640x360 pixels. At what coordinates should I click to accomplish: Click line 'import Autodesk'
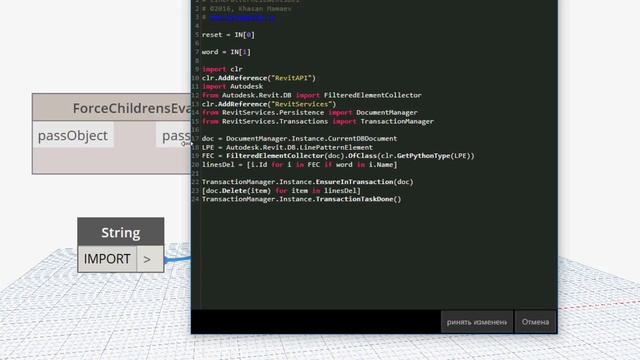click(x=232, y=86)
